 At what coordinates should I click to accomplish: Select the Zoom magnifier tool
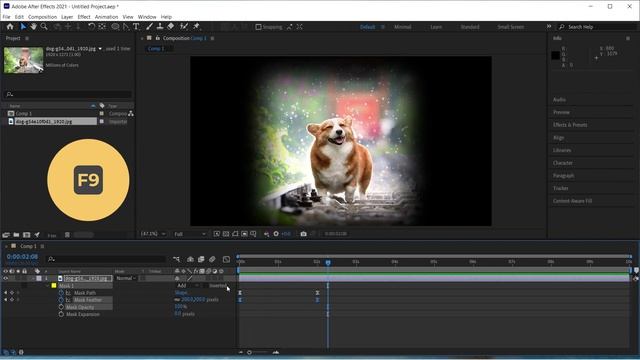[44, 27]
